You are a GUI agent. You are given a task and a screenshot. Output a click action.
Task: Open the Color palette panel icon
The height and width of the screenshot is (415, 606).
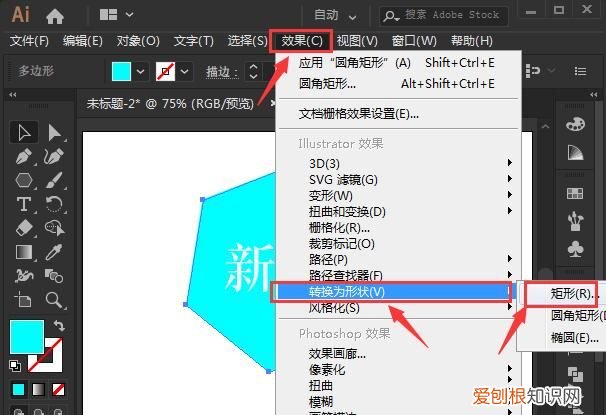click(x=575, y=124)
